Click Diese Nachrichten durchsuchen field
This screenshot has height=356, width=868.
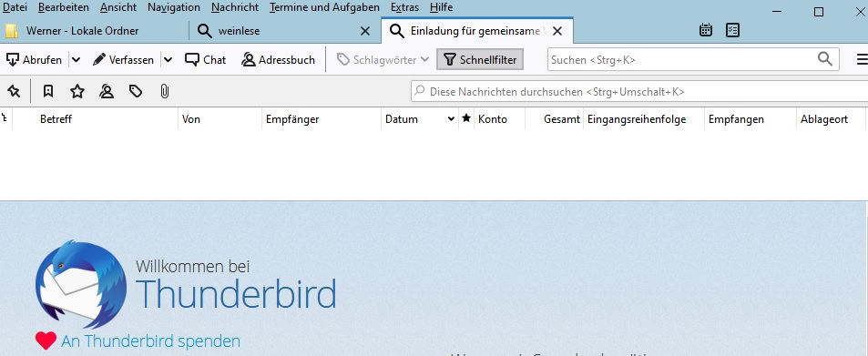point(639,91)
